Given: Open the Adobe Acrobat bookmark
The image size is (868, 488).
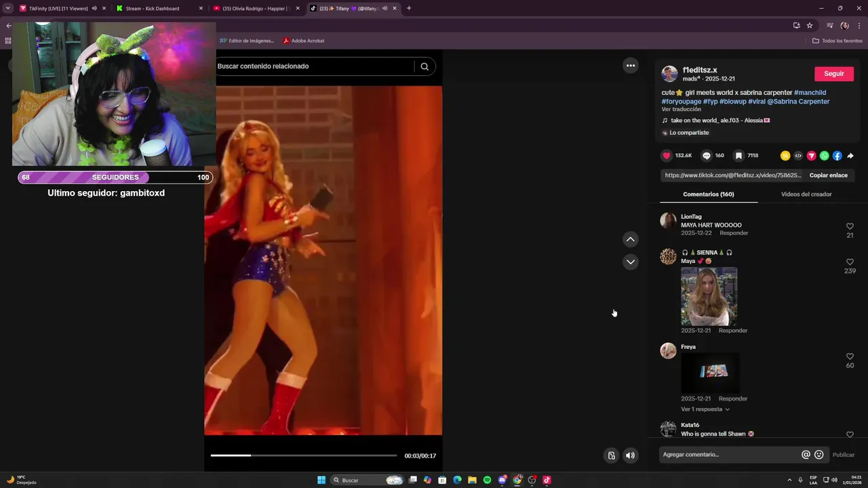Looking at the screenshot, I should (304, 41).
